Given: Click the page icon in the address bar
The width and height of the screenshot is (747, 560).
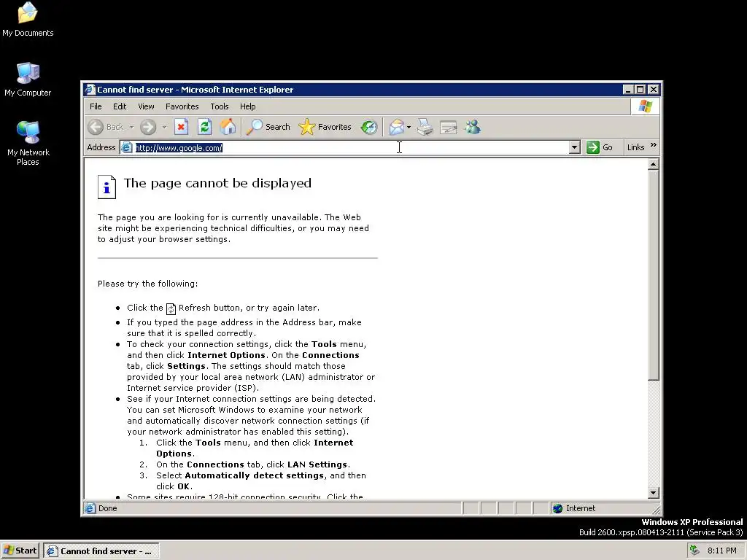Looking at the screenshot, I should click(126, 147).
